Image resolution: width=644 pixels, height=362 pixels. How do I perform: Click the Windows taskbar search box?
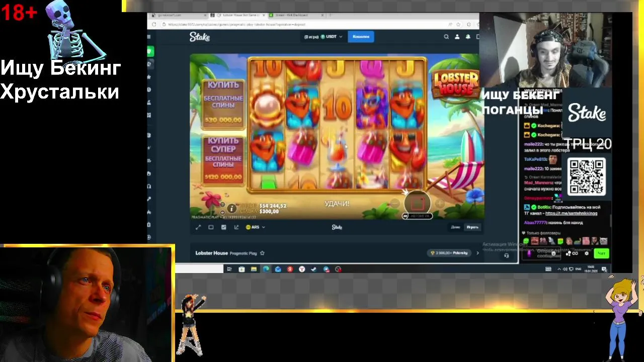[199, 269]
